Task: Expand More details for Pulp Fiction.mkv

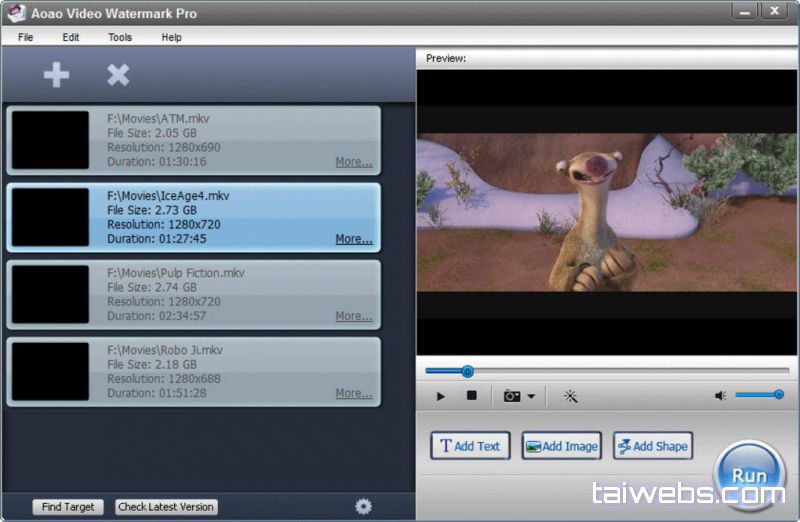Action: point(354,316)
